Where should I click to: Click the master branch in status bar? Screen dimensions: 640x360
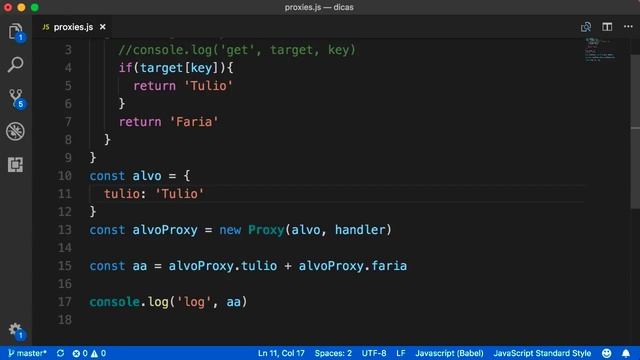[x=27, y=353]
